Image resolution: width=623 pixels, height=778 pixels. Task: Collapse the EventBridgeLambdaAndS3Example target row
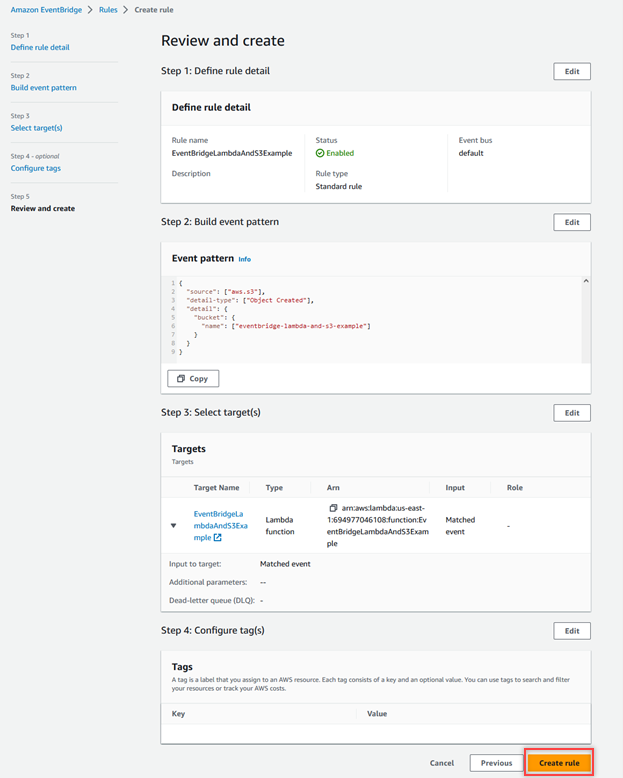(x=173, y=525)
